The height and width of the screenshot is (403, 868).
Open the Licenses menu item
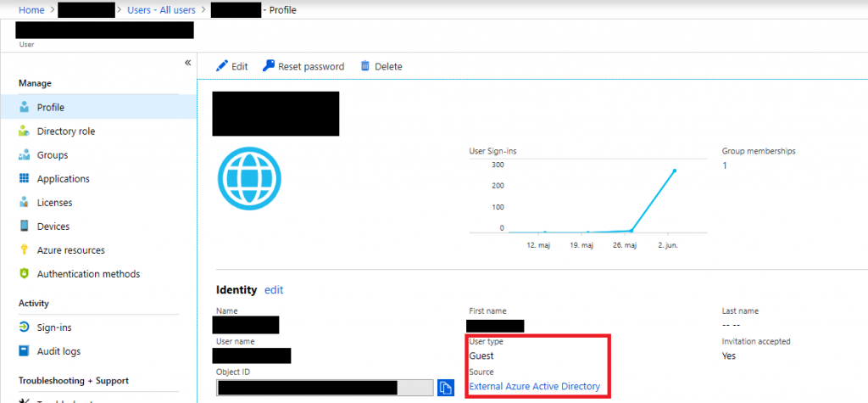(54, 203)
